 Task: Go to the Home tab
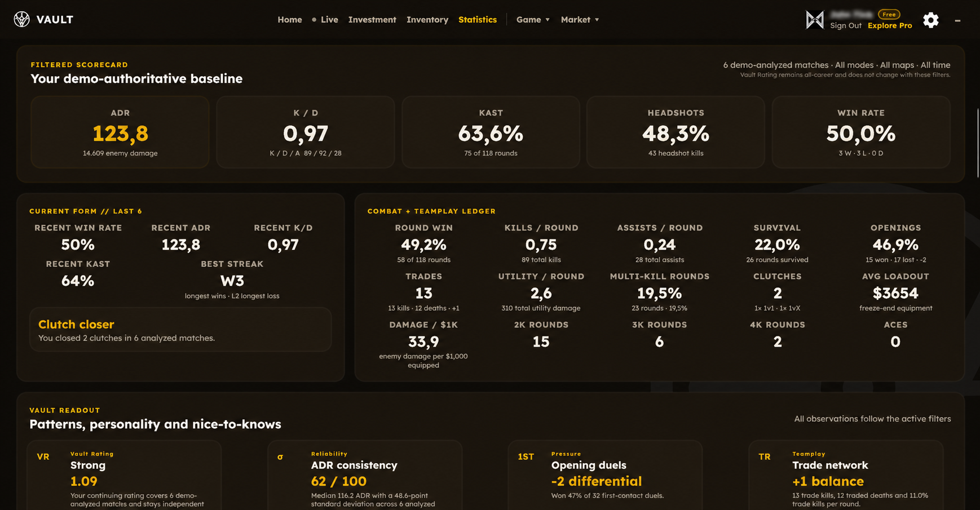click(290, 20)
